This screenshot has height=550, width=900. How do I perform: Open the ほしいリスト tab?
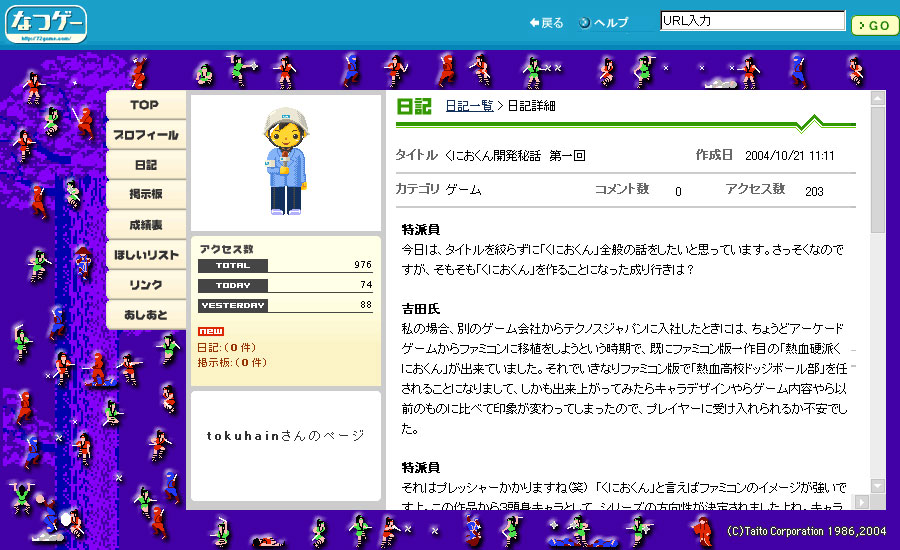[x=146, y=255]
